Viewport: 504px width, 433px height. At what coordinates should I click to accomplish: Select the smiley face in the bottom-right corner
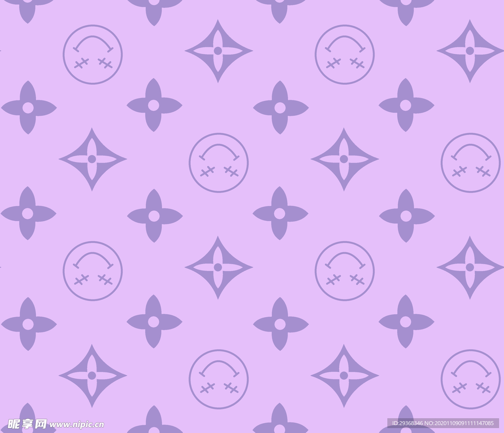click(x=471, y=379)
